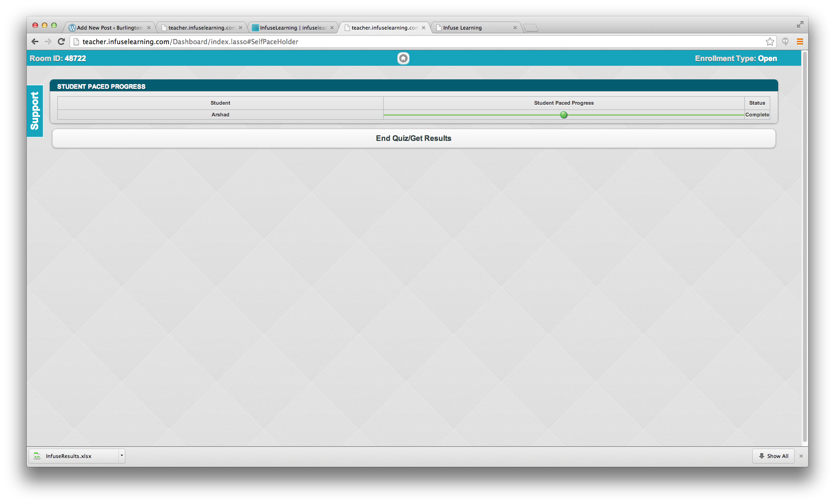The height and width of the screenshot is (504, 835).
Task: Click End Quiz/Get Results button
Action: click(413, 139)
